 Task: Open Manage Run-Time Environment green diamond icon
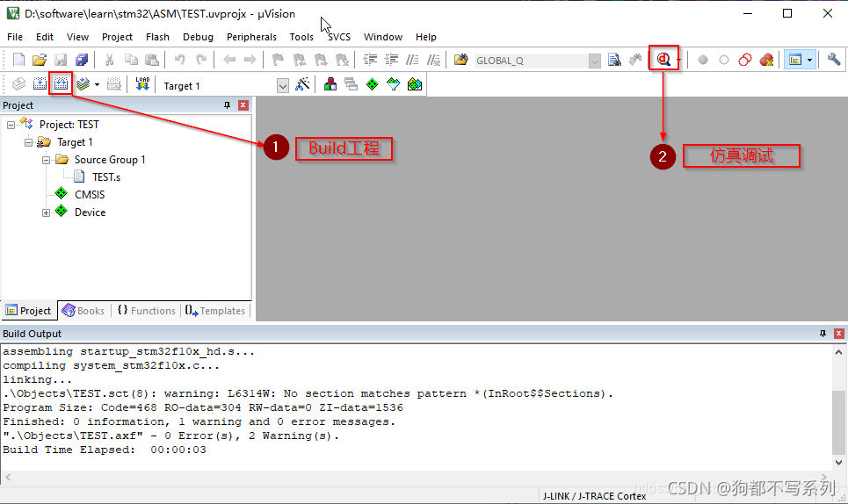[372, 84]
